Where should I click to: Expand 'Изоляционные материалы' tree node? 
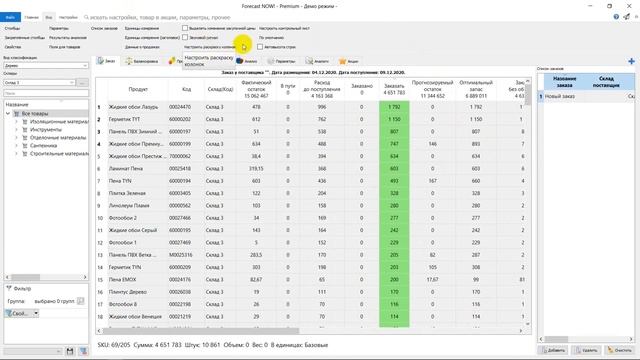pos(16,122)
